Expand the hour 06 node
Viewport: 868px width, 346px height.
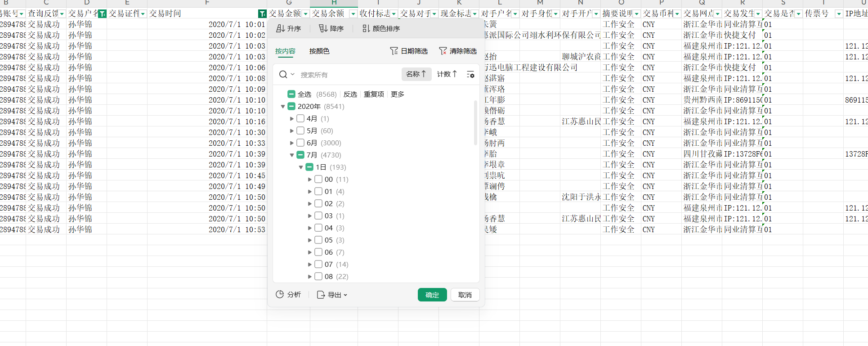pos(310,252)
